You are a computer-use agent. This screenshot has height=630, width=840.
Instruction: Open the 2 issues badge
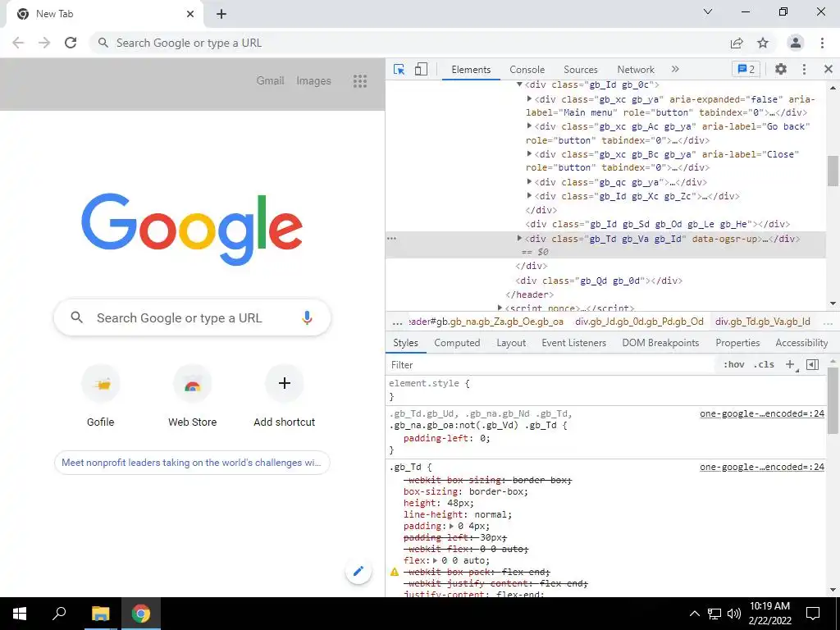click(x=746, y=69)
